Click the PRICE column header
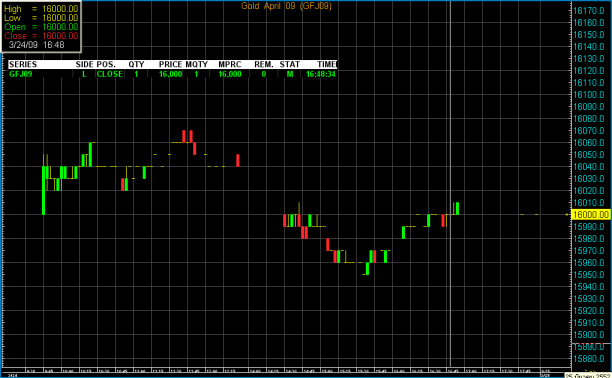This screenshot has height=378, width=612. [170, 64]
